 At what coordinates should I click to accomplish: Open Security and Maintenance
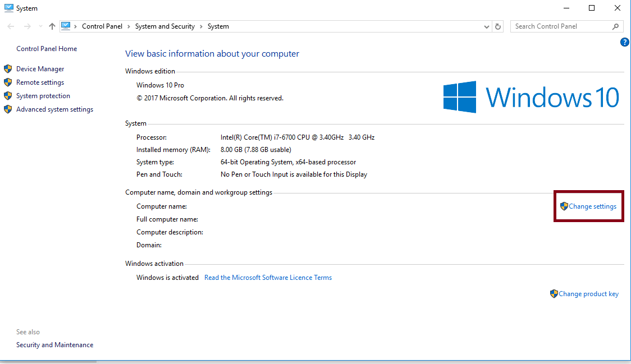click(54, 344)
